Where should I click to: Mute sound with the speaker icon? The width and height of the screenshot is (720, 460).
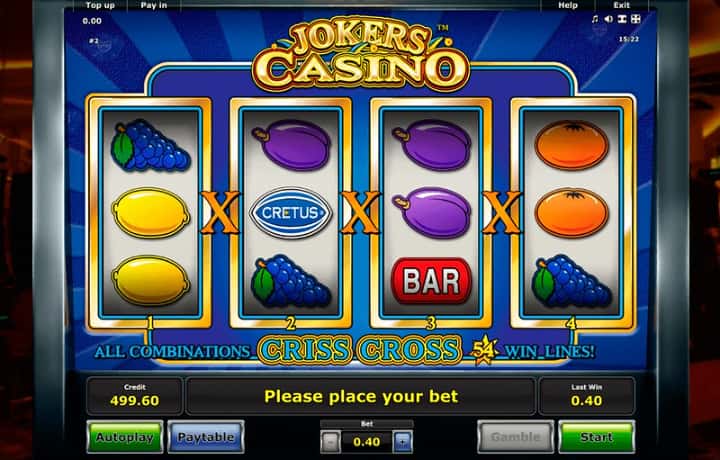click(608, 19)
